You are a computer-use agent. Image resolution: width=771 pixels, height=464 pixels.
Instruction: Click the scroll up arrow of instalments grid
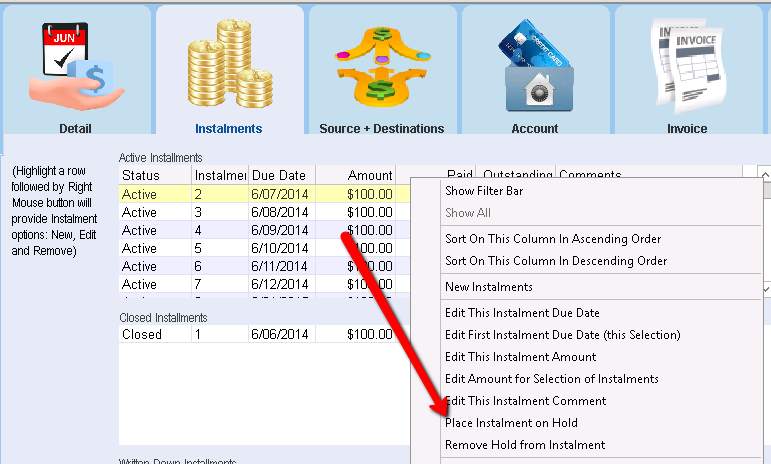(x=766, y=174)
